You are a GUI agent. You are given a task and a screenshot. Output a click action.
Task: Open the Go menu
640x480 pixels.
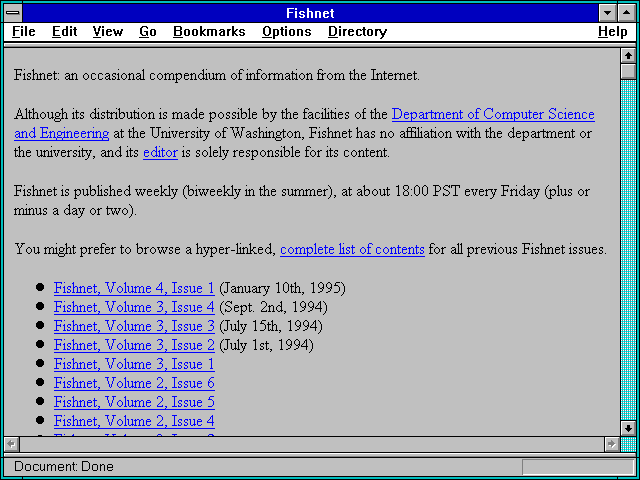pyautogui.click(x=147, y=32)
